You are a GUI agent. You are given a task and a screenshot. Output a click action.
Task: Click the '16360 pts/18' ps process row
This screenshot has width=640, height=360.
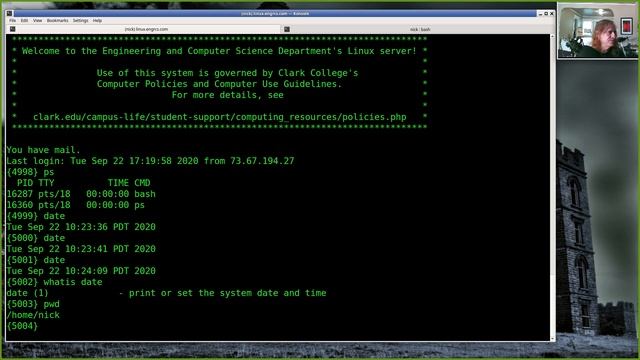click(x=76, y=205)
